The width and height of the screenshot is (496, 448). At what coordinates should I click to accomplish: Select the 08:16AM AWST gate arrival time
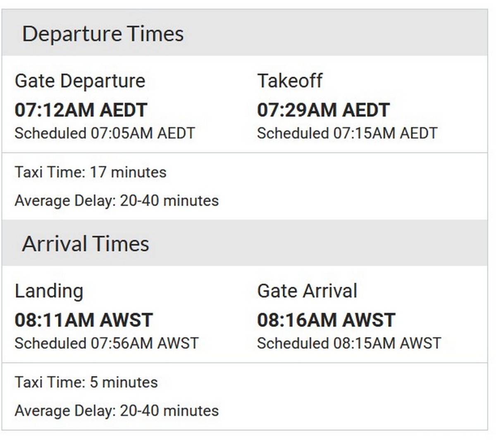click(326, 320)
